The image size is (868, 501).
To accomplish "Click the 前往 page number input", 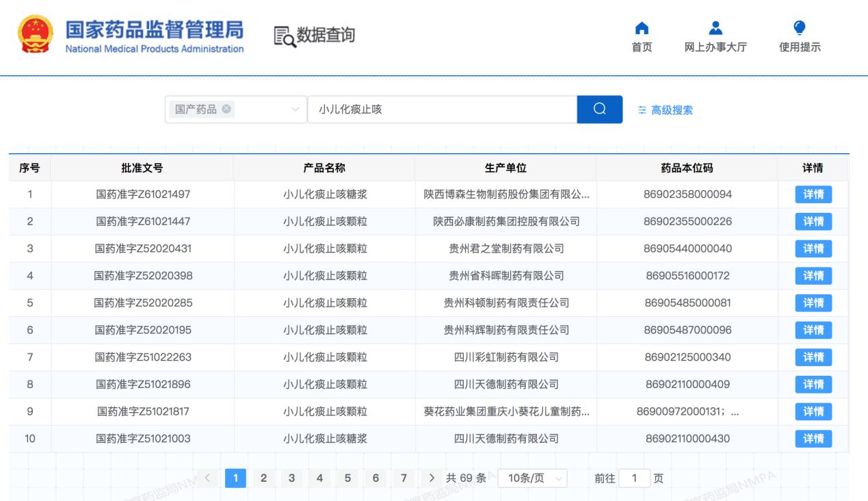I will pos(634,478).
